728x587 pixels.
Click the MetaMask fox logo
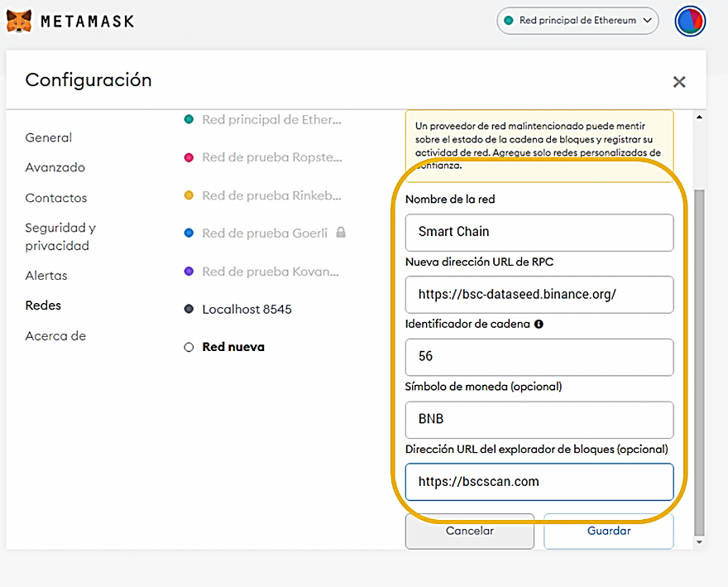(19, 21)
